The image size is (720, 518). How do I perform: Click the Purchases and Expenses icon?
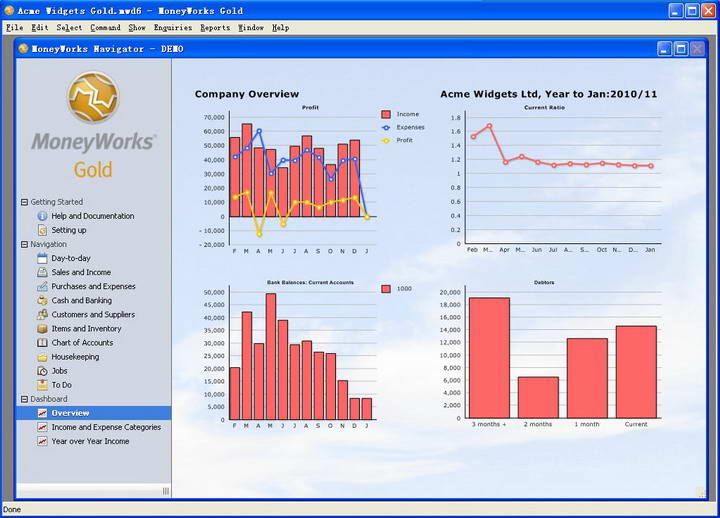click(42, 287)
